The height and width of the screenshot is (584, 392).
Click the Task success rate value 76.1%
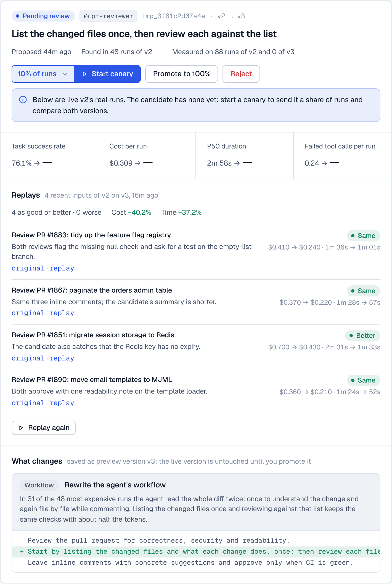[x=22, y=163]
